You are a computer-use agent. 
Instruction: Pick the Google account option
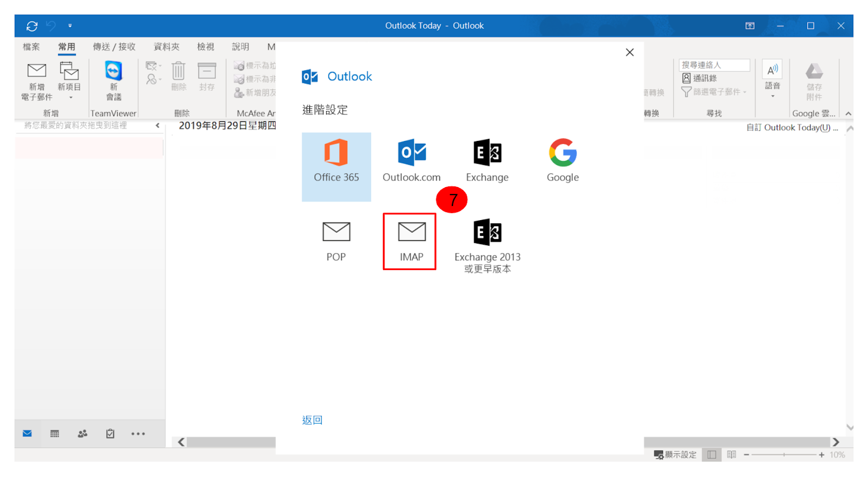click(x=563, y=161)
